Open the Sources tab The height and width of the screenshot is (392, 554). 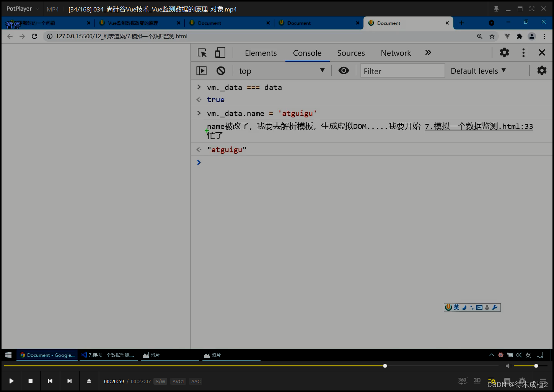pos(351,53)
